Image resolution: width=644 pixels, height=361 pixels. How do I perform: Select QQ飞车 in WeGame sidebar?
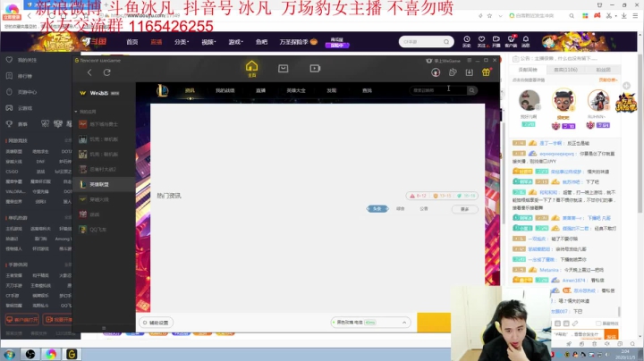[x=104, y=230]
